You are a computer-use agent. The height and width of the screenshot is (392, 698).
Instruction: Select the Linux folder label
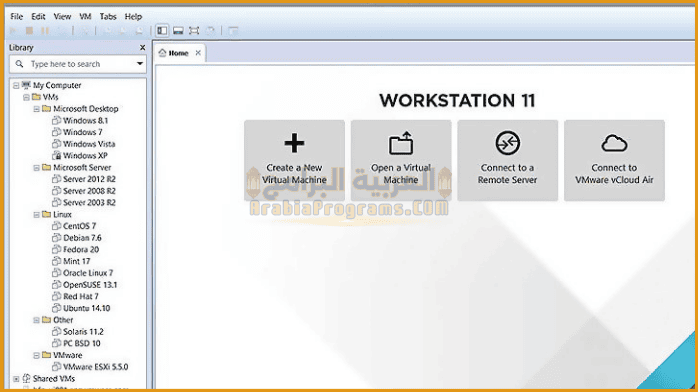click(62, 214)
